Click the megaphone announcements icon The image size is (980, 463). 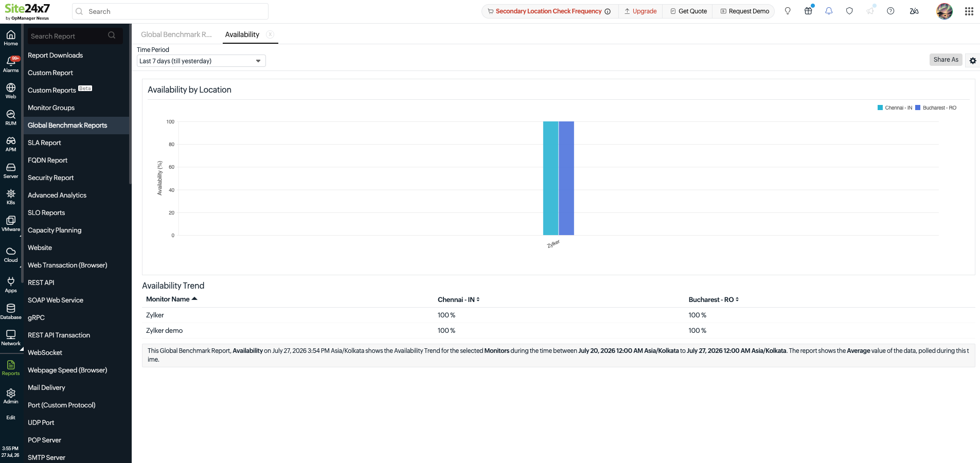870,11
